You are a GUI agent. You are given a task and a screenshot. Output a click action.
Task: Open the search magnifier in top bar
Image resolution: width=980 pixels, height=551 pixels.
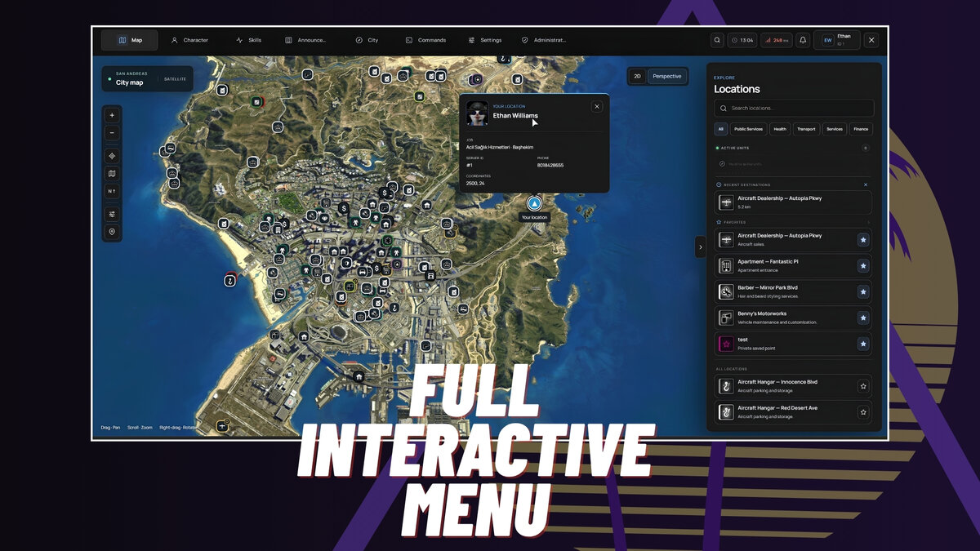coord(717,40)
